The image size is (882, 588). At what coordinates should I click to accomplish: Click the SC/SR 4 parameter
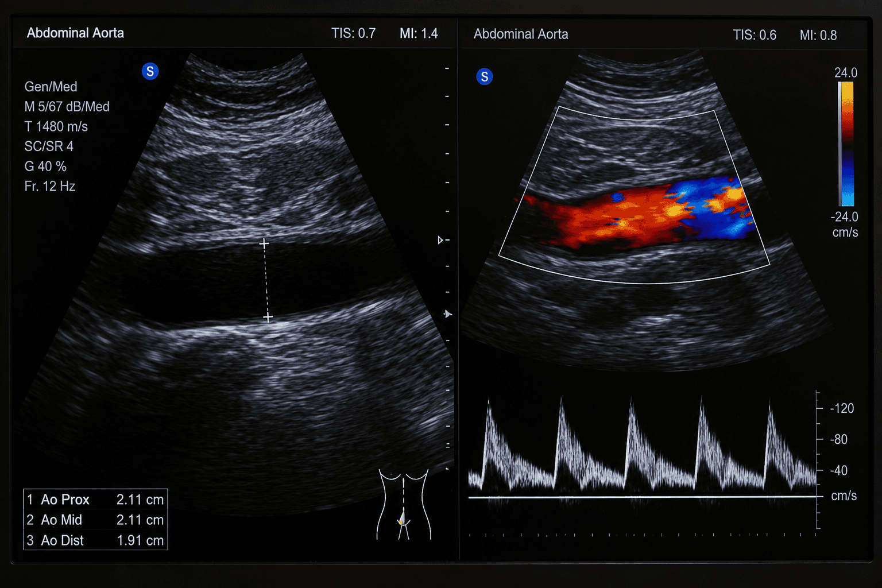[x=49, y=146]
